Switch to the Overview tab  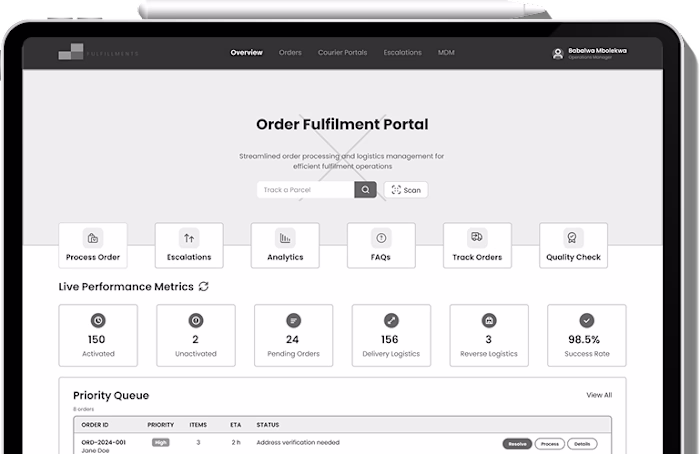[246, 53]
